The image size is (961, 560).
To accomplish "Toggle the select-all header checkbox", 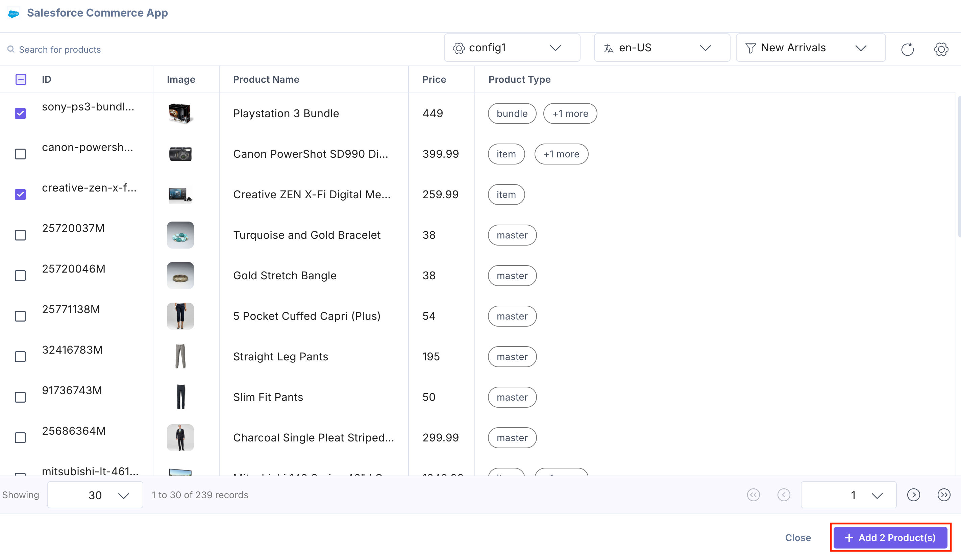I will tap(21, 79).
